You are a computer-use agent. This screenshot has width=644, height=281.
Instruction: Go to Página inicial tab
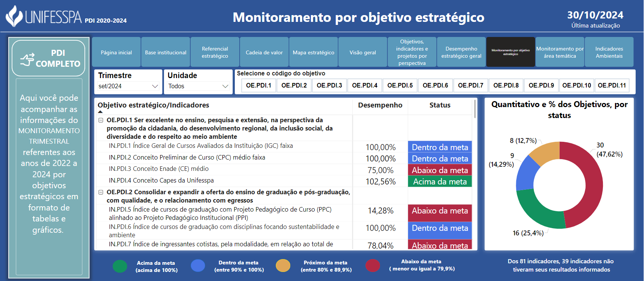[116, 52]
